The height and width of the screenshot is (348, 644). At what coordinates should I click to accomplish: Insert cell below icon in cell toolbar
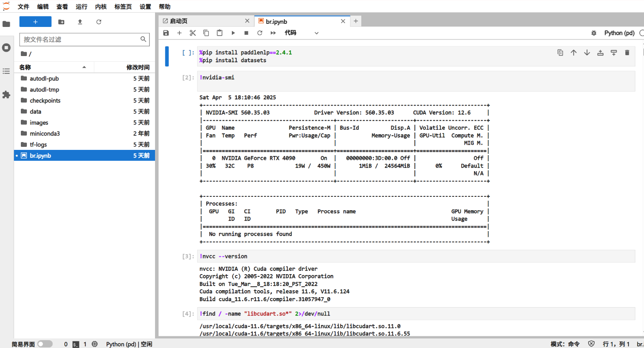614,53
